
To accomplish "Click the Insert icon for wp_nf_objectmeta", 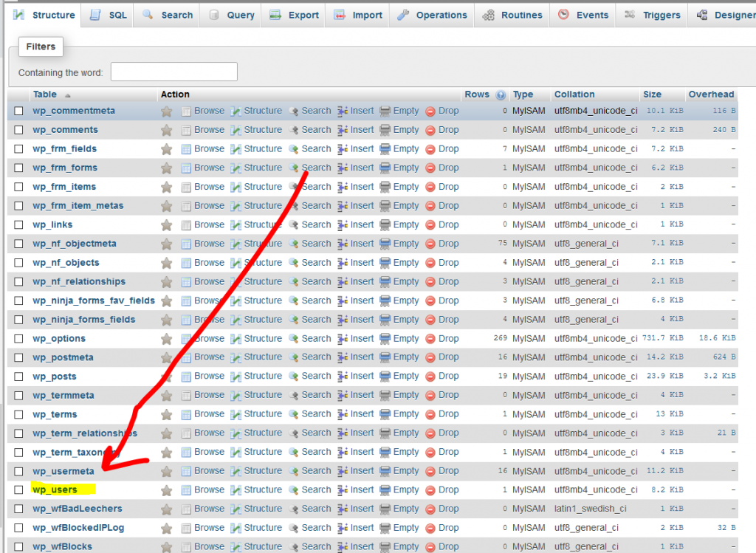I will [343, 244].
